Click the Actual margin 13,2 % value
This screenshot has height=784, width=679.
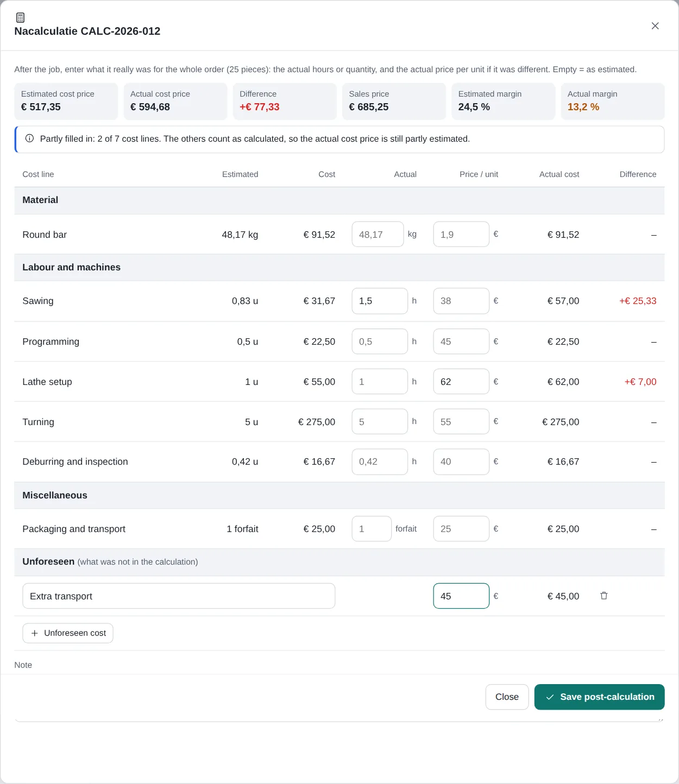(x=583, y=107)
